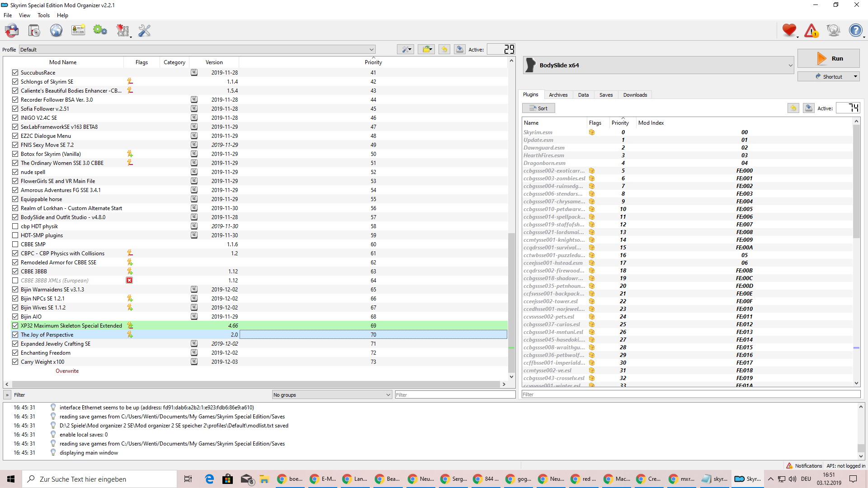Open the Change Game instance icon

pos(12,31)
